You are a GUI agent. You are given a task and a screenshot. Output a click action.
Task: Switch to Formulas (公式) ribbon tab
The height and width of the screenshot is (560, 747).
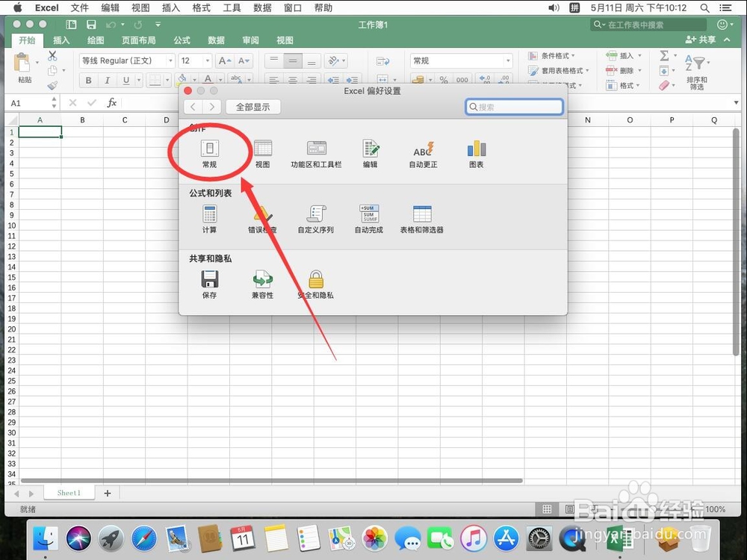(x=182, y=40)
